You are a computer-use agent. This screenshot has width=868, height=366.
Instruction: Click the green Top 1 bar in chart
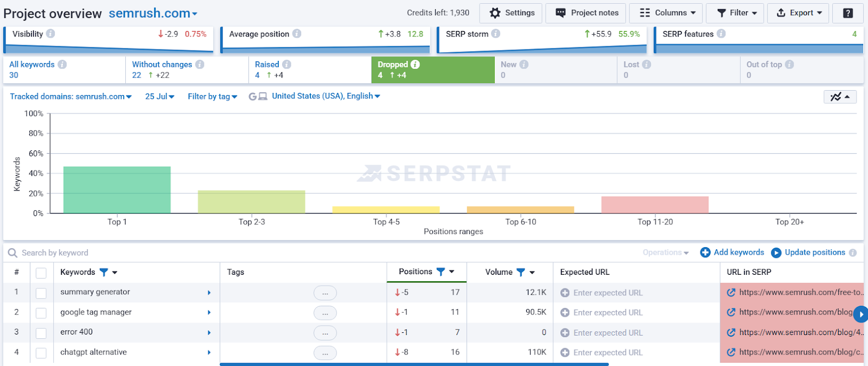(117, 190)
